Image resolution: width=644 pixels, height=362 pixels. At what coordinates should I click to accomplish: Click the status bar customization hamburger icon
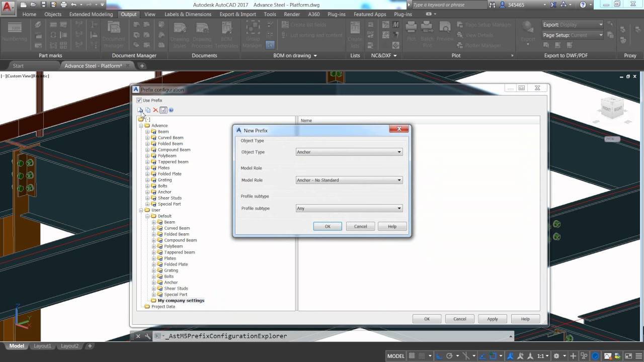[639, 356]
